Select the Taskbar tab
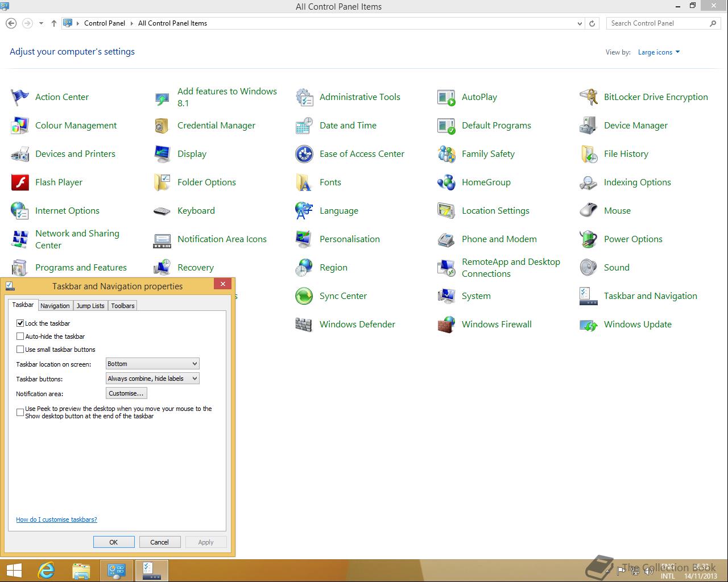The width and height of the screenshot is (728, 582). [x=23, y=305]
